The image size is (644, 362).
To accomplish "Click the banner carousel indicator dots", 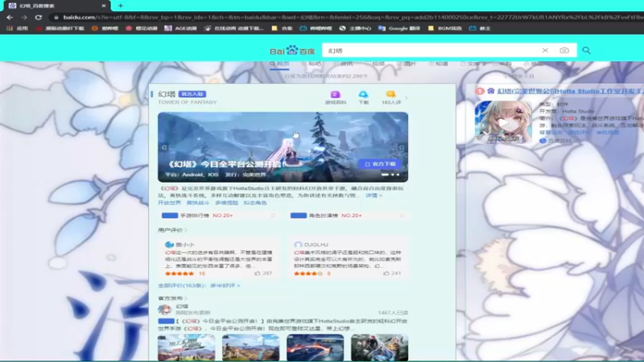I will click(x=390, y=175).
